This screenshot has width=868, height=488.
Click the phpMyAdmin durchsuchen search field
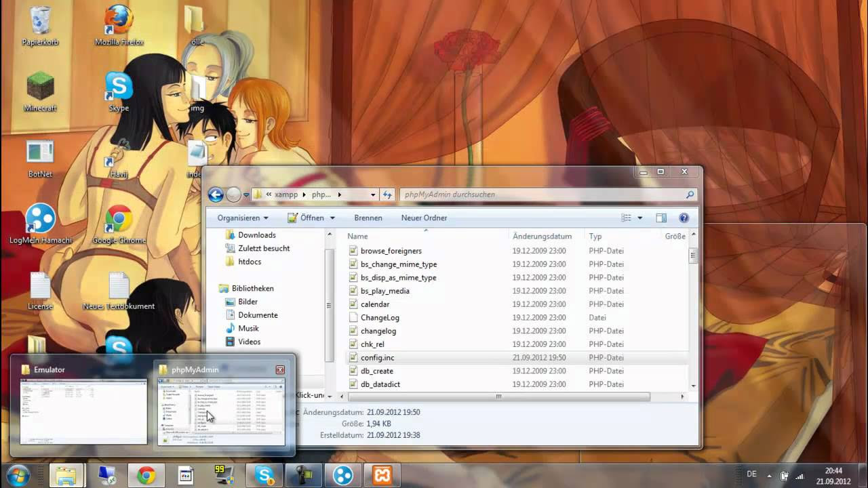point(548,195)
